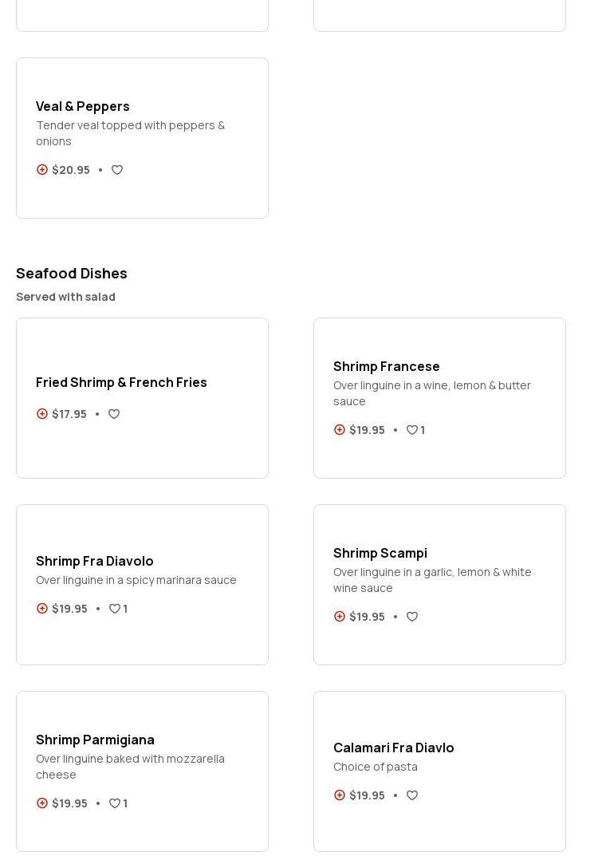Open the Shrimp Francese item title
This screenshot has height=868, width=598.
click(x=386, y=366)
